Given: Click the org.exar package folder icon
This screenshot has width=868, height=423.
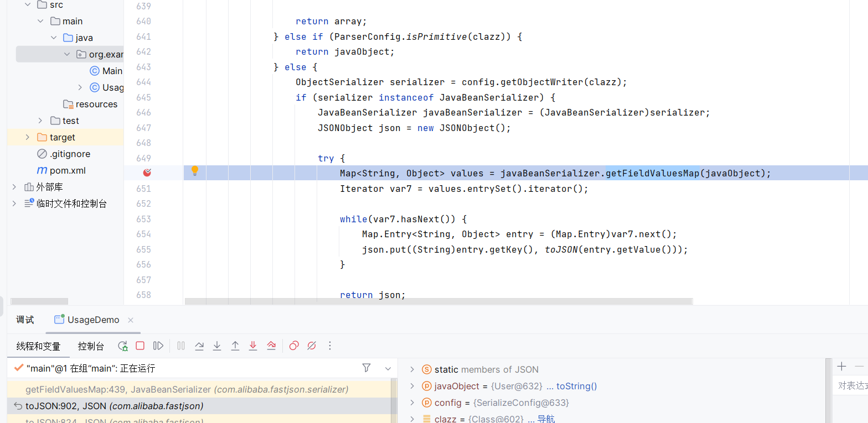Looking at the screenshot, I should 81,54.
